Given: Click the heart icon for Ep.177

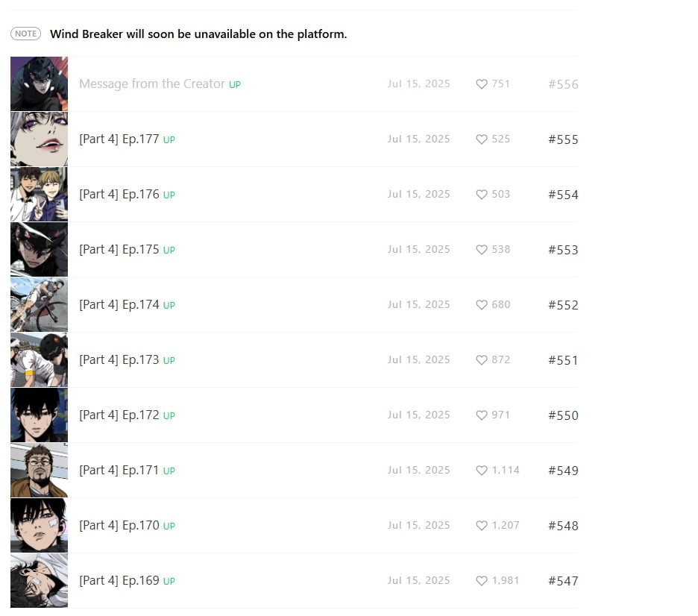Looking at the screenshot, I should tap(481, 139).
